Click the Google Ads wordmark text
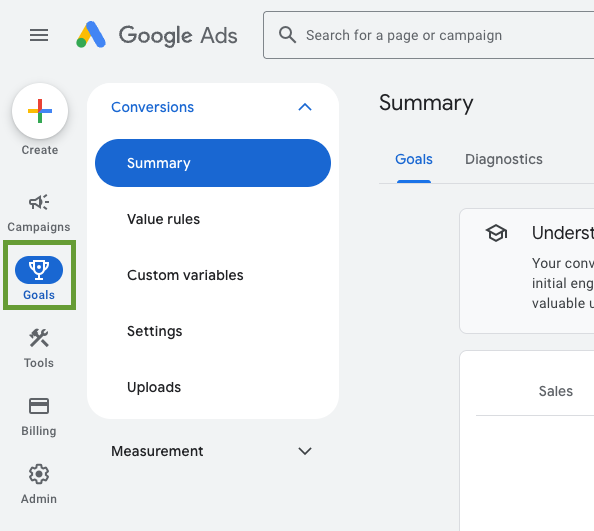 point(178,36)
